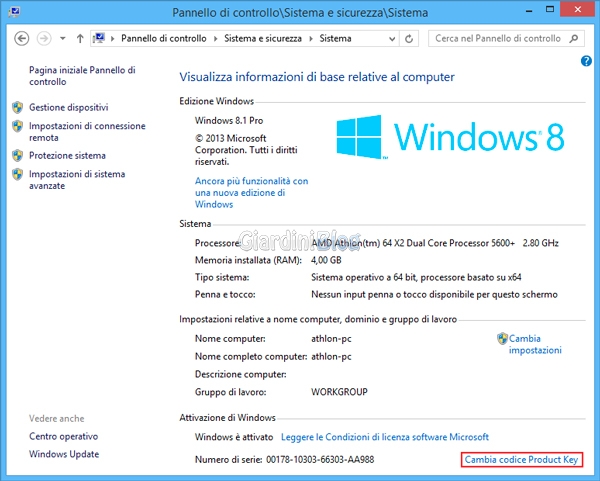
Task: Open Ancora più funzionalità con una nuova edizione link
Action: click(x=251, y=192)
